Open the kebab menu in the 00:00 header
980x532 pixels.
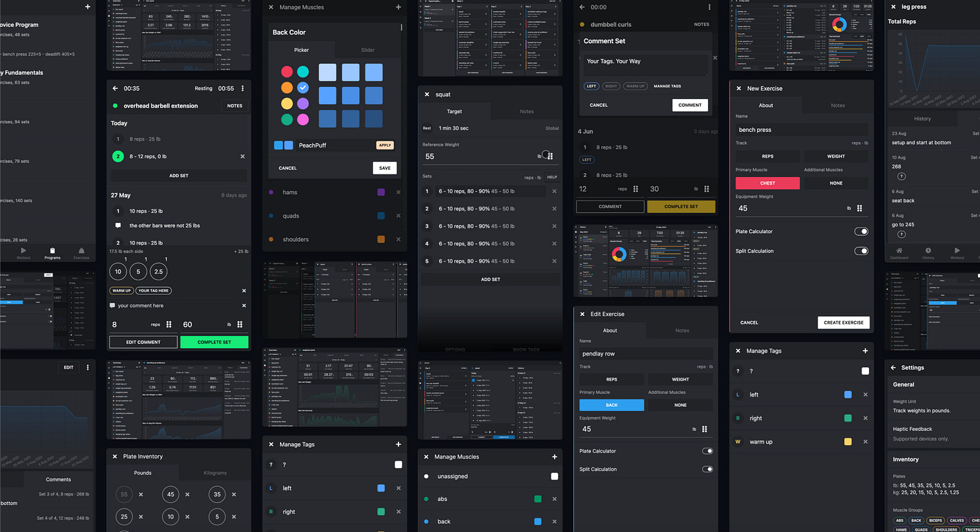pyautogui.click(x=709, y=7)
